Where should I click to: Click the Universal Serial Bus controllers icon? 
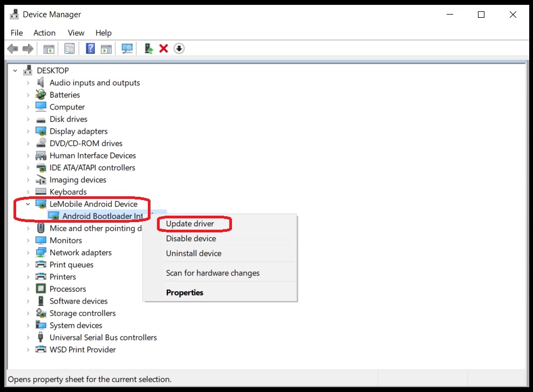pyautogui.click(x=40, y=338)
